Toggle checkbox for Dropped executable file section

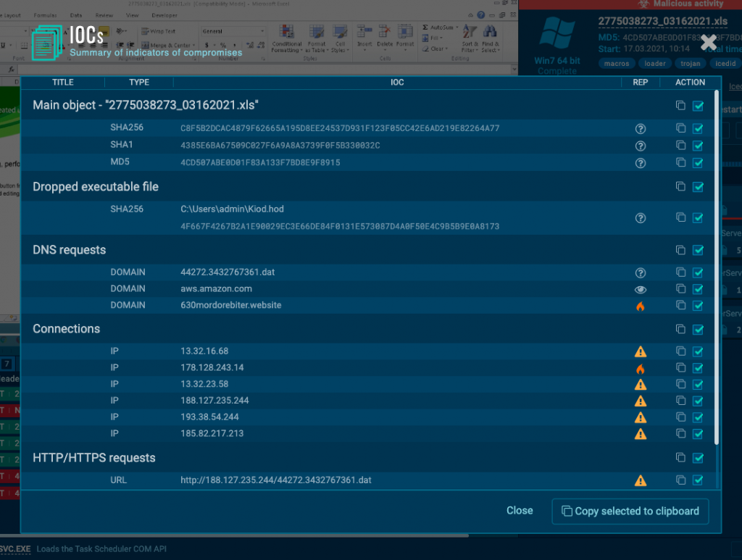coord(698,187)
